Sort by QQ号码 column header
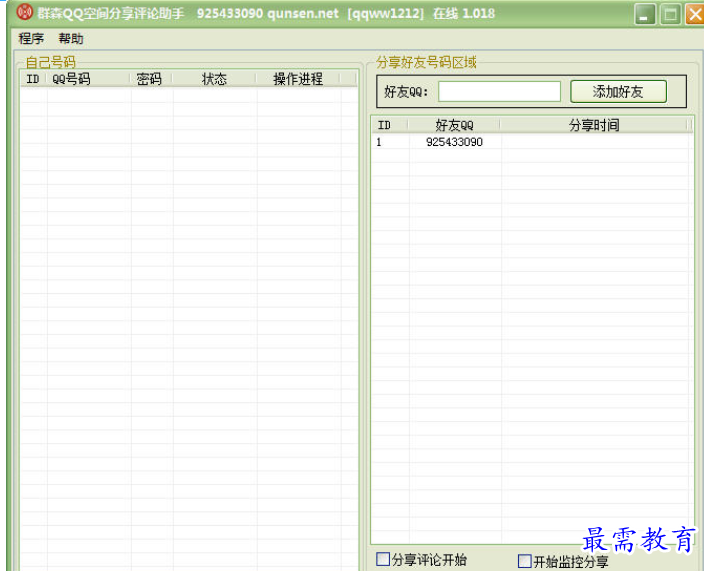704x571 pixels. (88, 79)
